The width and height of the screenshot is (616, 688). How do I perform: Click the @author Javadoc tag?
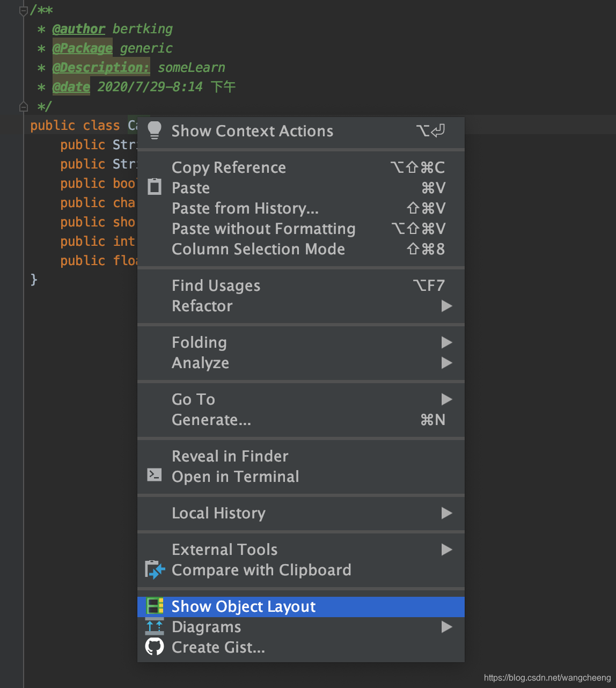[78, 29]
